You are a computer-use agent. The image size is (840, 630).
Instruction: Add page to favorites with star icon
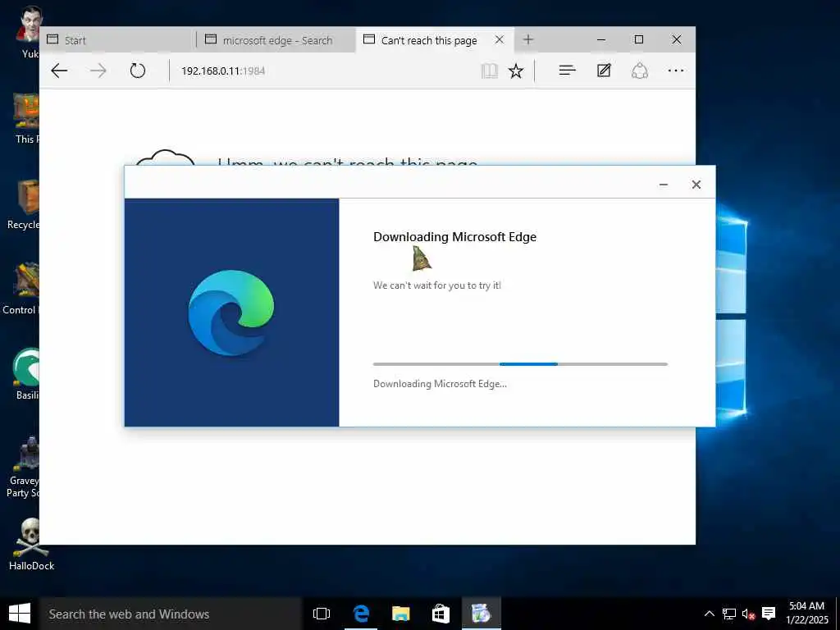coord(516,71)
